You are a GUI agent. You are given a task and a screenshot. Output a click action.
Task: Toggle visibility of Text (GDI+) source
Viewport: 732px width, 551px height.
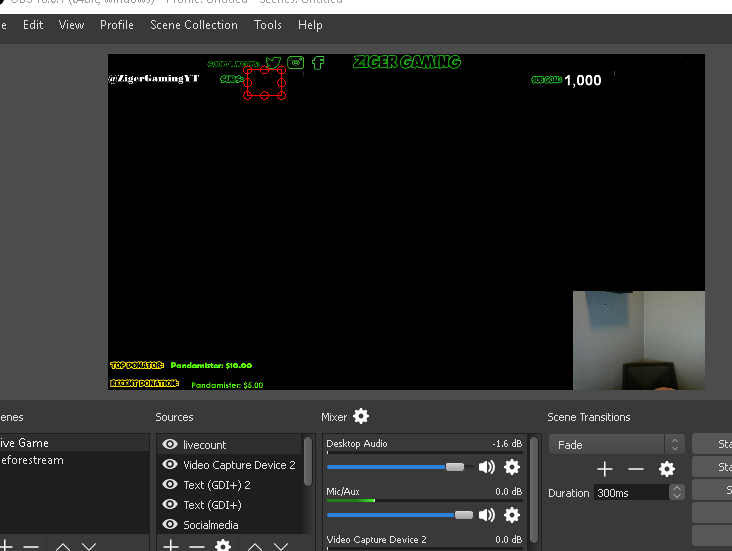170,504
